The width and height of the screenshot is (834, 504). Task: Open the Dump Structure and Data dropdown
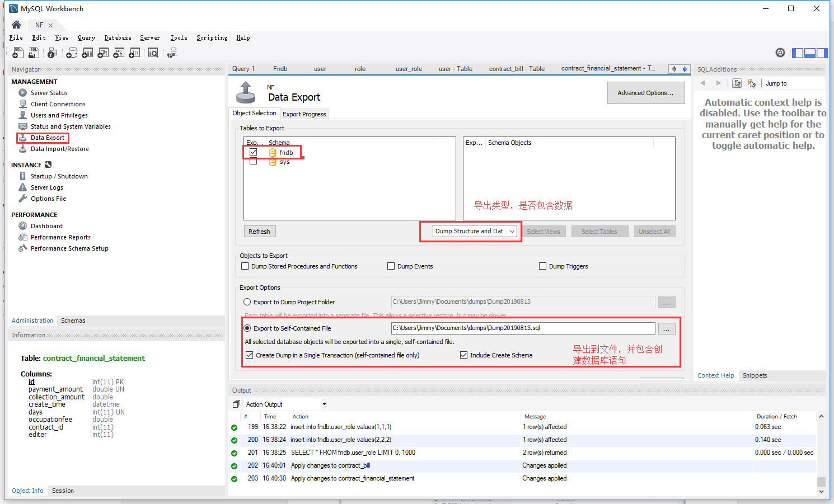[475, 231]
